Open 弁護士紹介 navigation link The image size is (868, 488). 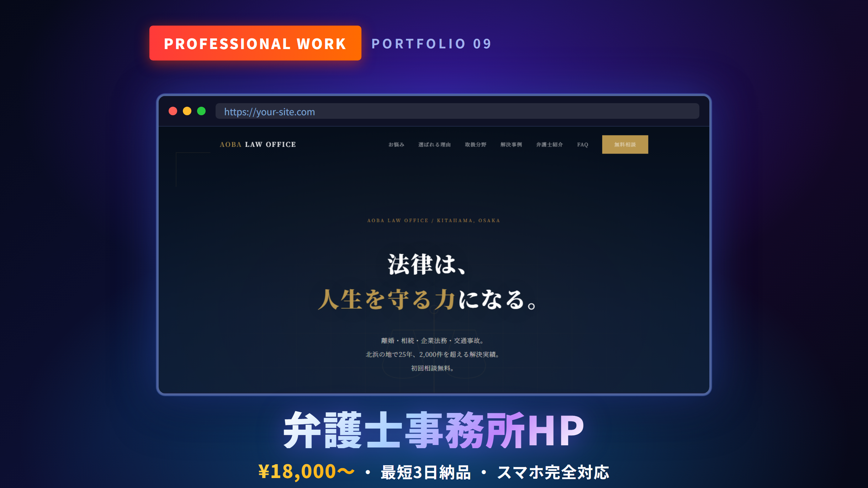[549, 144]
